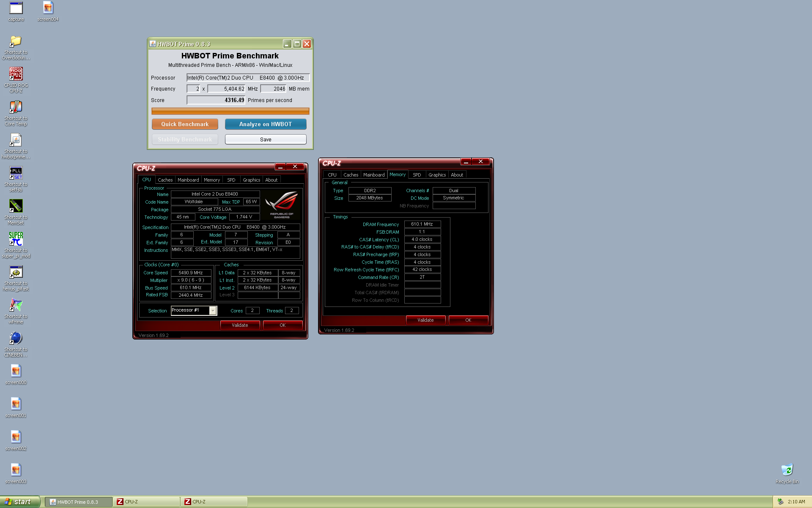
Task: Open the screen001 file icon
Action: pos(16,408)
